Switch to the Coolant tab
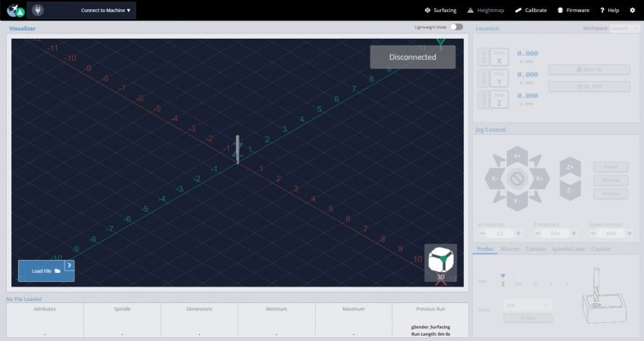Viewport: 644px width, 341px height. (x=601, y=249)
